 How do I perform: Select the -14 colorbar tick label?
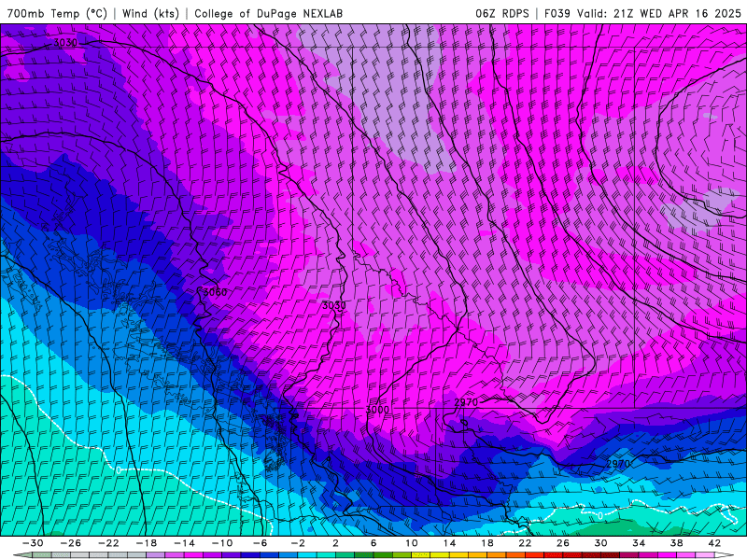[x=184, y=543]
